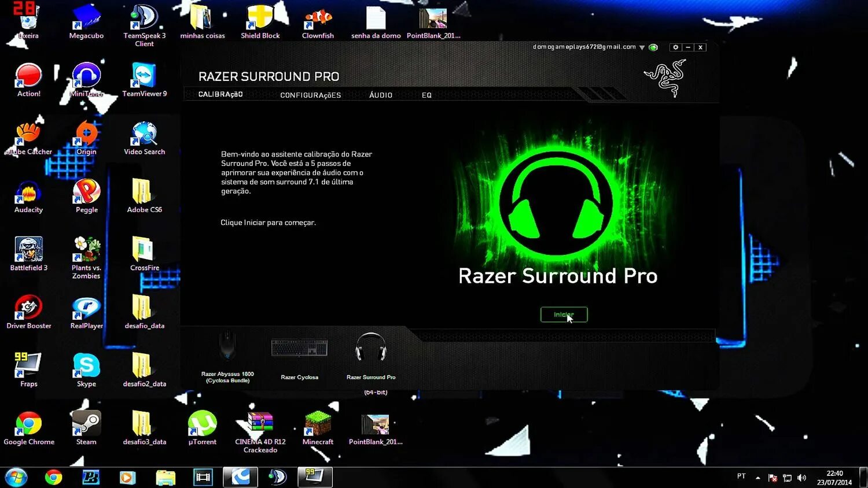Open the Megacubo desktop shortcut
Image resolution: width=868 pixels, height=488 pixels.
pyautogui.click(x=86, y=22)
